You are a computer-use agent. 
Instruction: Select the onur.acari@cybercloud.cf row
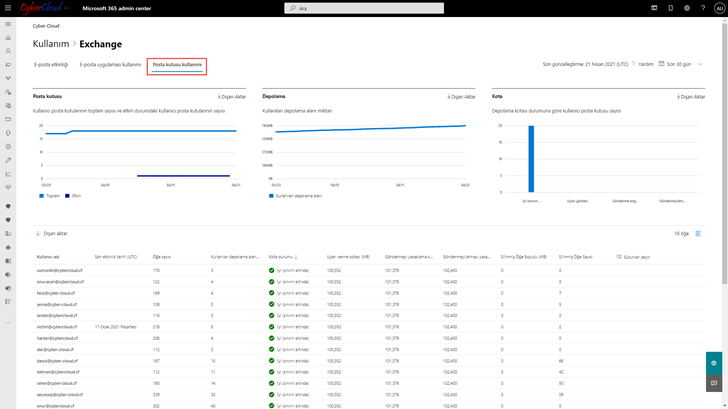369,281
